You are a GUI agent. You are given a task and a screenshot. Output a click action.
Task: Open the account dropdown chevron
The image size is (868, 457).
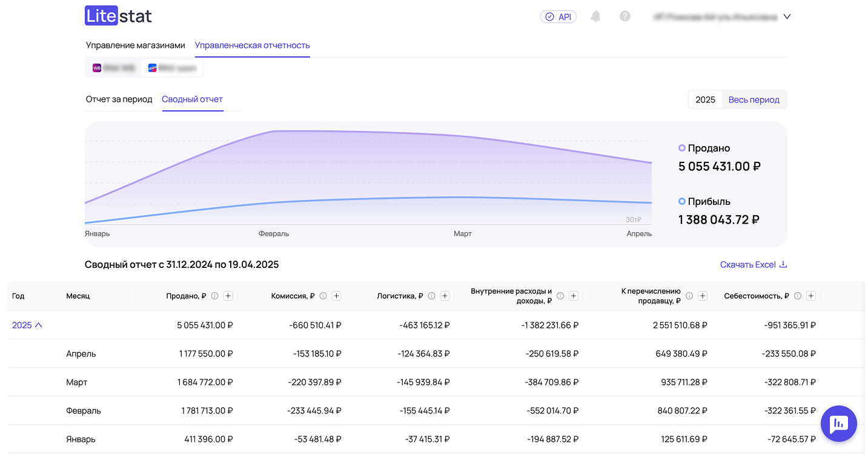[787, 17]
